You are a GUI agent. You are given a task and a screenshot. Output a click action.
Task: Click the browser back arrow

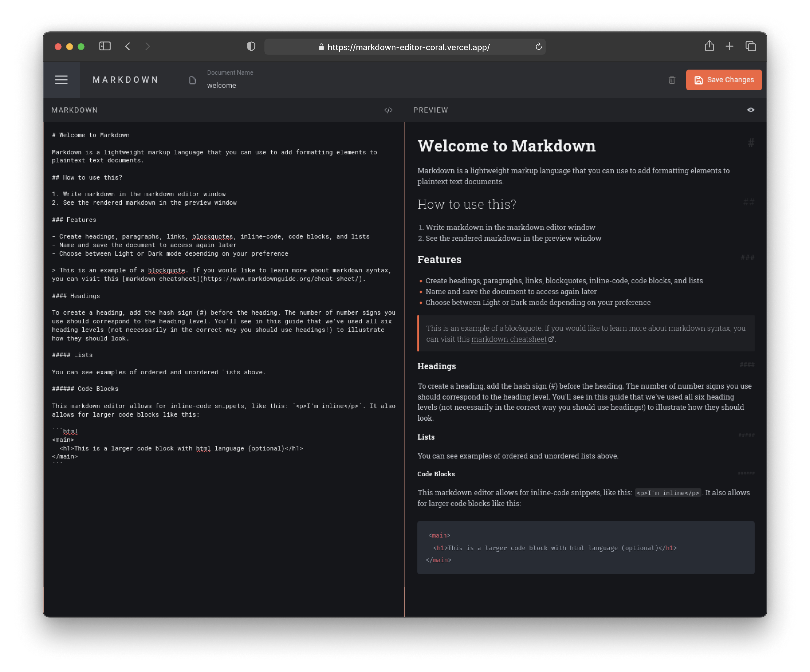pyautogui.click(x=128, y=46)
